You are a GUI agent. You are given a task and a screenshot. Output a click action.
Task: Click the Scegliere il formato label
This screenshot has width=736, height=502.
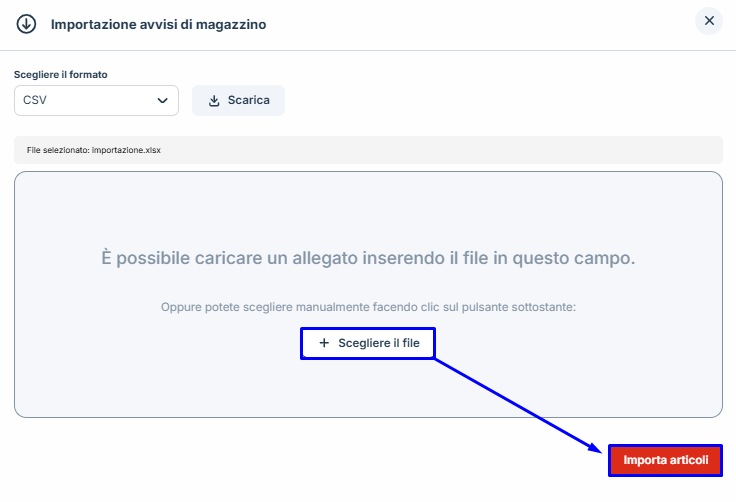(60, 75)
